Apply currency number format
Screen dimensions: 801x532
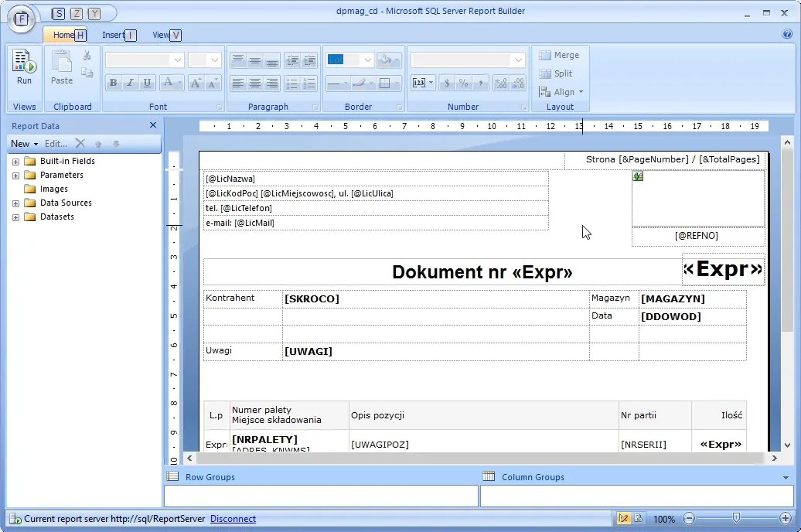pos(447,83)
